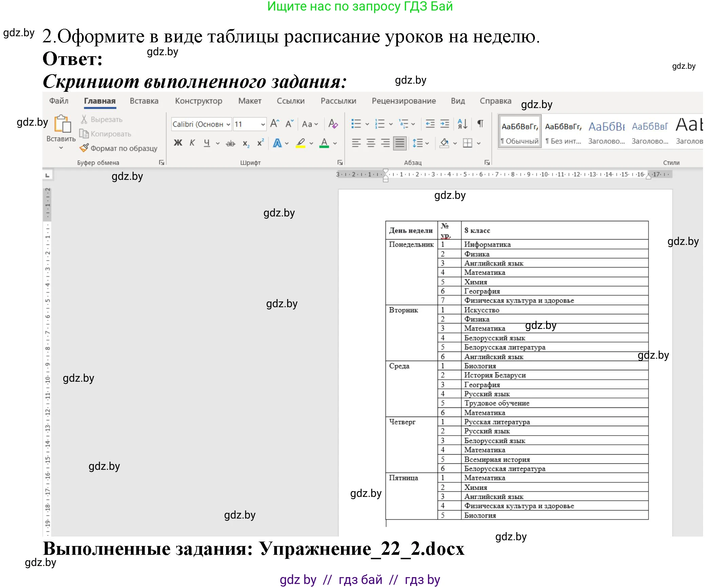Image resolution: width=721 pixels, height=588 pixels.
Task: Open the Конструктор tab
Action: [198, 101]
